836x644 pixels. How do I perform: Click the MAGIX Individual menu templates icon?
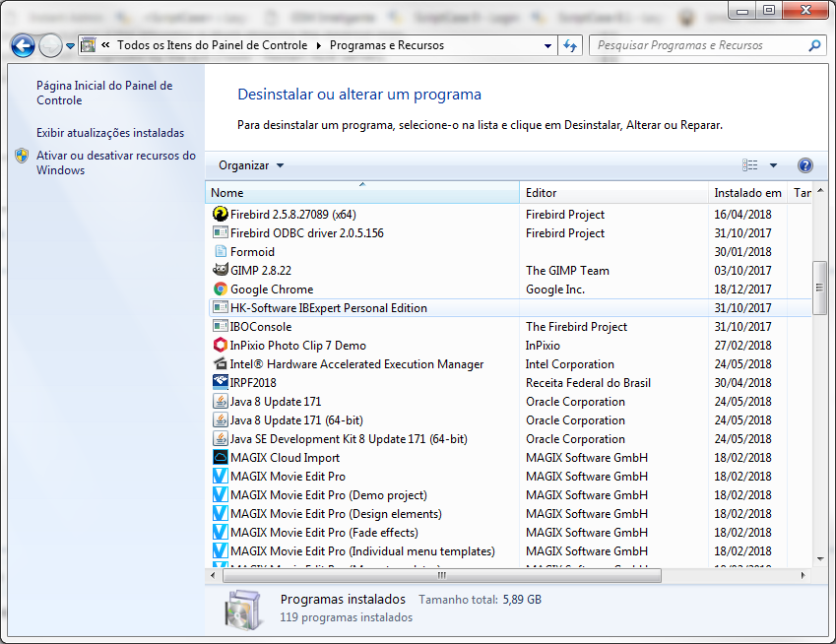click(221, 550)
